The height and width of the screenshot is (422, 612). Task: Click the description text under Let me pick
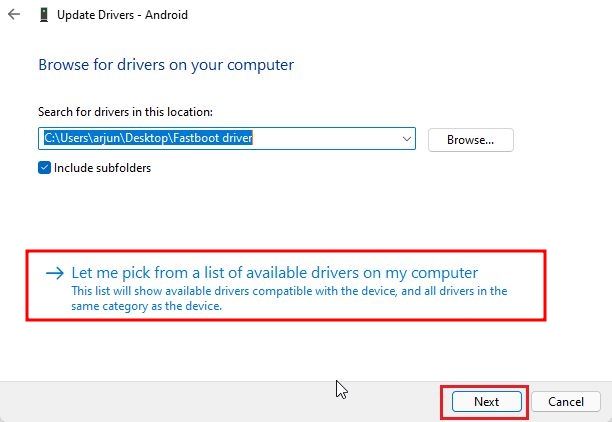tap(290, 298)
